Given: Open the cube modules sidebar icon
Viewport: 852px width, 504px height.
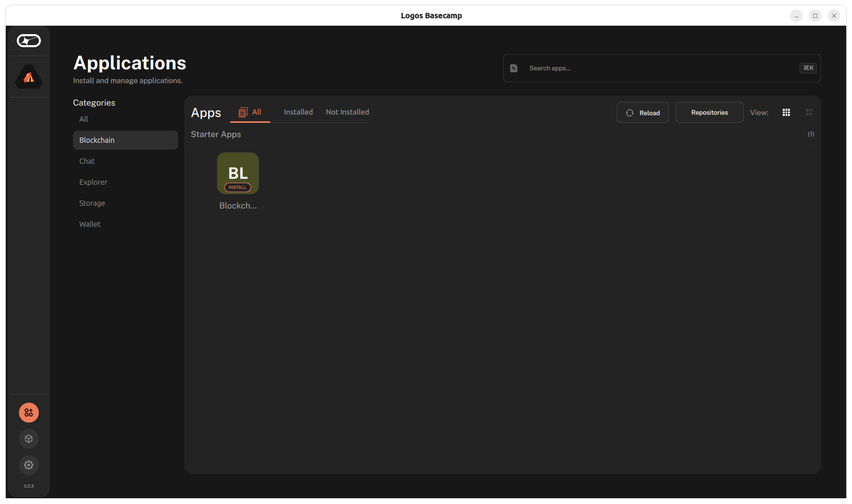Looking at the screenshot, I should tap(29, 439).
